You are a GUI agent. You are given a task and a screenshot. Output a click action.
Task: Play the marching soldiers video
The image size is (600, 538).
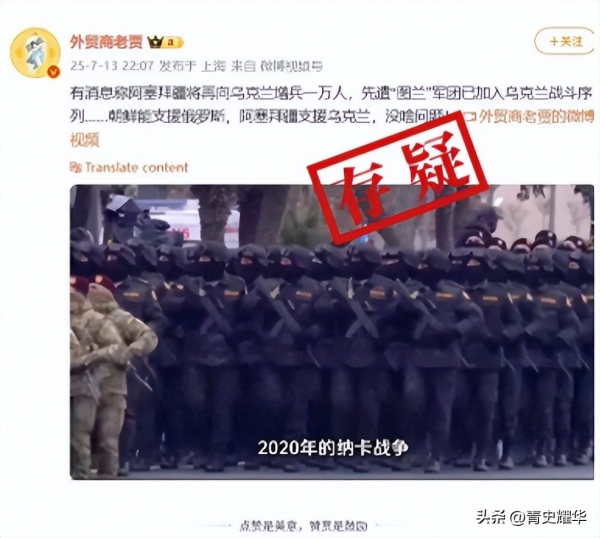(x=332, y=331)
